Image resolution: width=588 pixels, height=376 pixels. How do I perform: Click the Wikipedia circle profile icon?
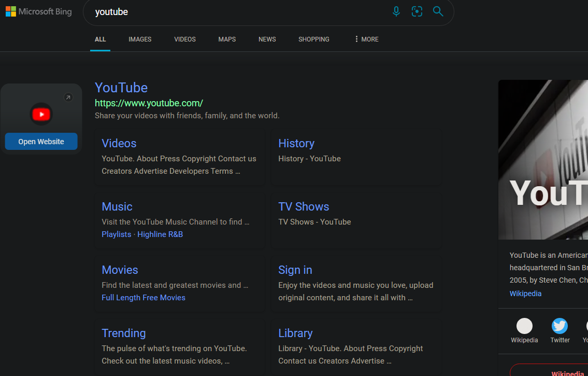pyautogui.click(x=524, y=326)
